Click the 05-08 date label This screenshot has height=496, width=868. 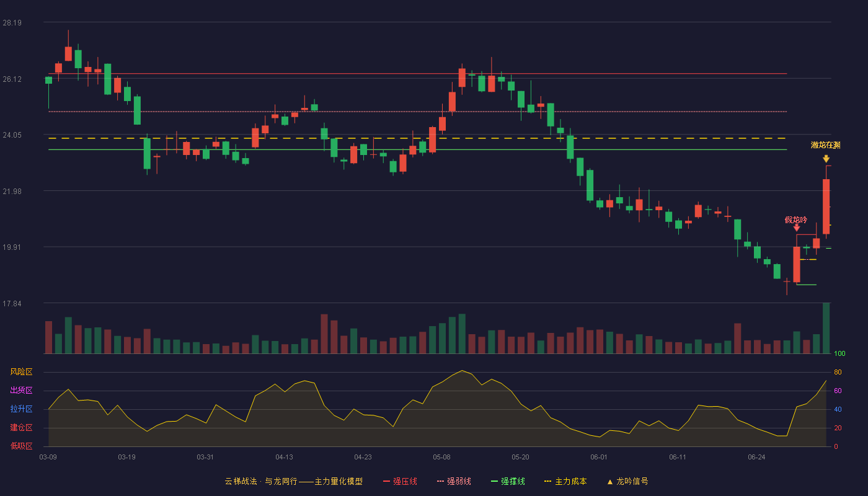pyautogui.click(x=441, y=457)
